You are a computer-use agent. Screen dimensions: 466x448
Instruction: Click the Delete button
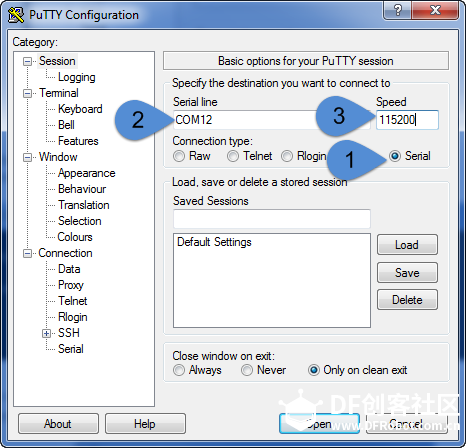coord(407,300)
